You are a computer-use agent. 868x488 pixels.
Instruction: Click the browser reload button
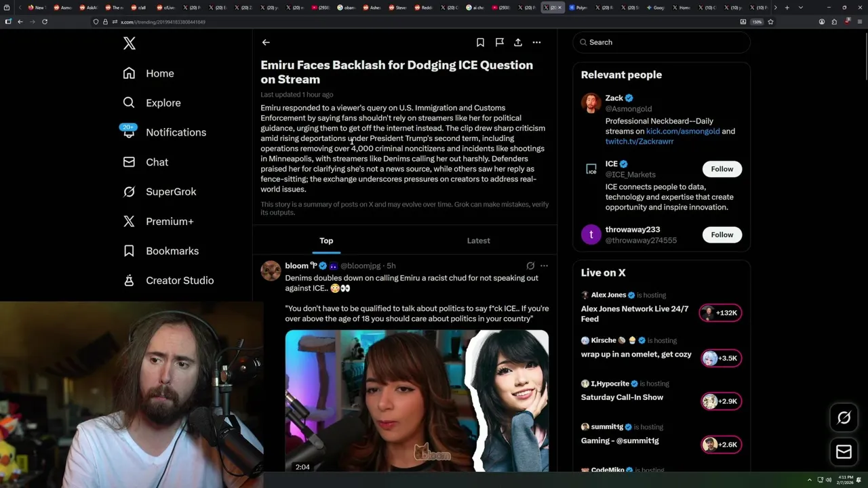pos(45,22)
